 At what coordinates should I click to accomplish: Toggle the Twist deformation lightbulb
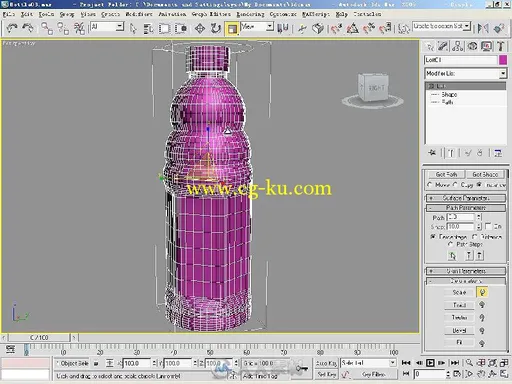(x=482, y=305)
